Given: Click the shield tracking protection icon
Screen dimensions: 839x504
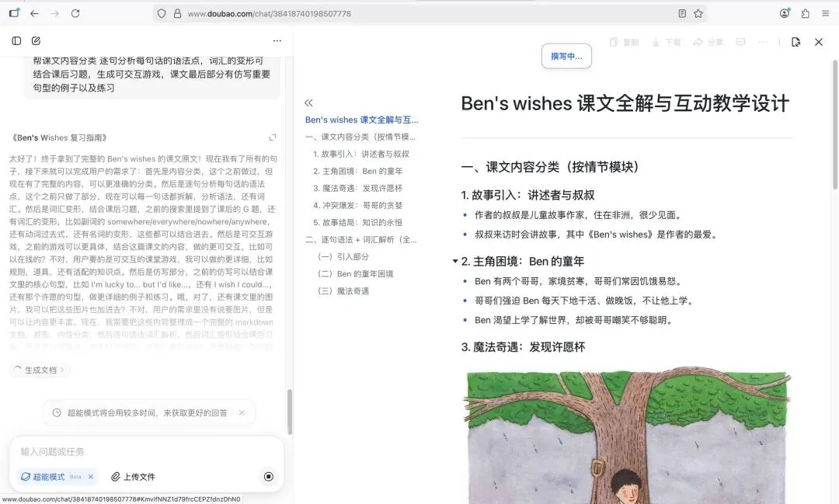Looking at the screenshot, I should pos(162,14).
